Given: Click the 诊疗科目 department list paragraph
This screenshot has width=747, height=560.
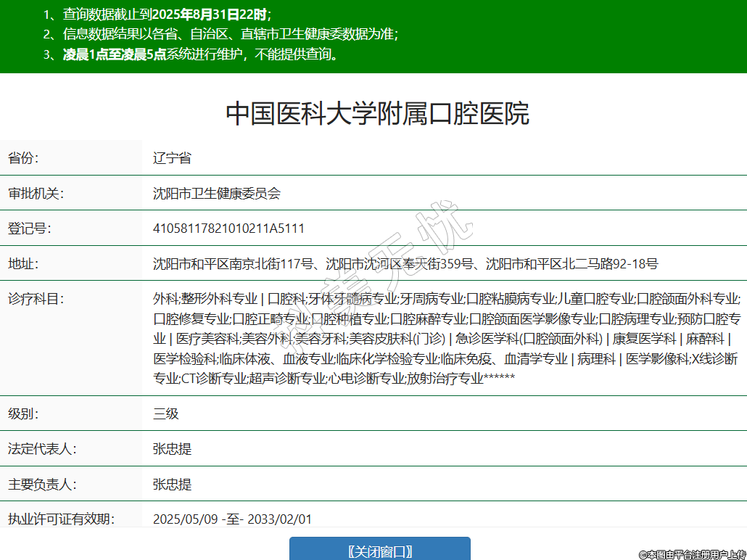Looking at the screenshot, I should [x=446, y=338].
